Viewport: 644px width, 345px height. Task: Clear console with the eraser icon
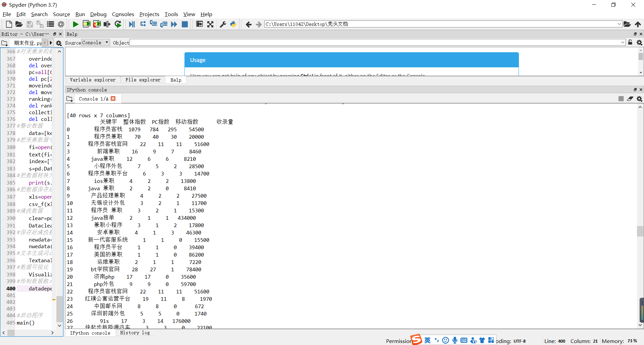(x=630, y=99)
